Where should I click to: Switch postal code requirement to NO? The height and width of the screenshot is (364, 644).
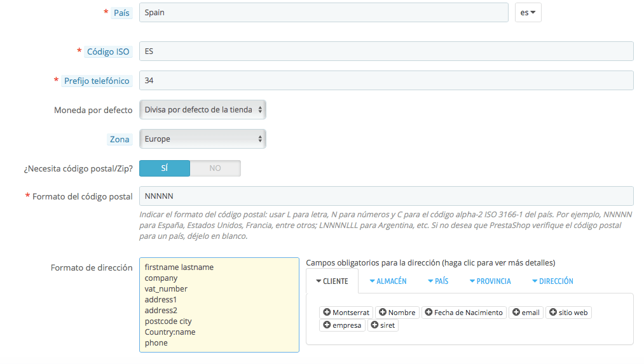pyautogui.click(x=216, y=168)
